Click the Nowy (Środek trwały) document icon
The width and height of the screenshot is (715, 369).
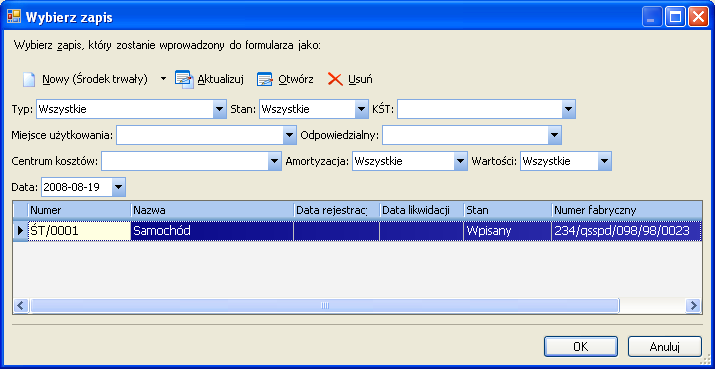pyautogui.click(x=29, y=79)
